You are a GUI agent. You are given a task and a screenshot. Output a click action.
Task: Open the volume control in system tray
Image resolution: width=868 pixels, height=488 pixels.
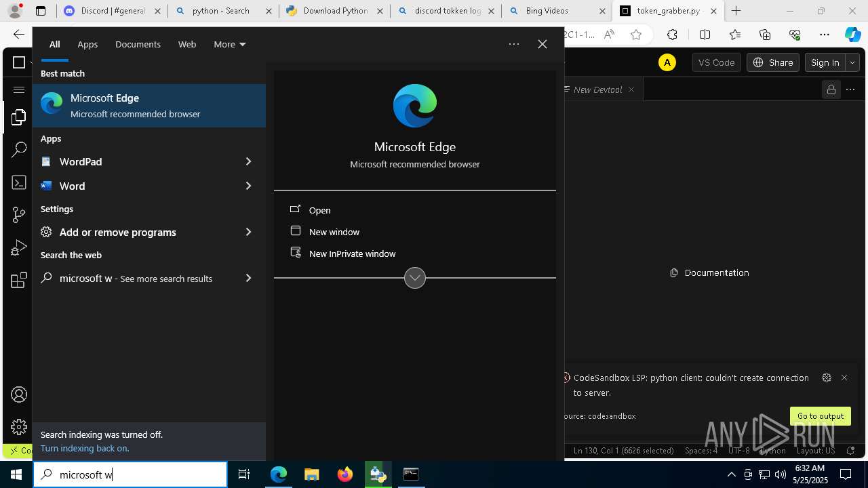point(780,474)
